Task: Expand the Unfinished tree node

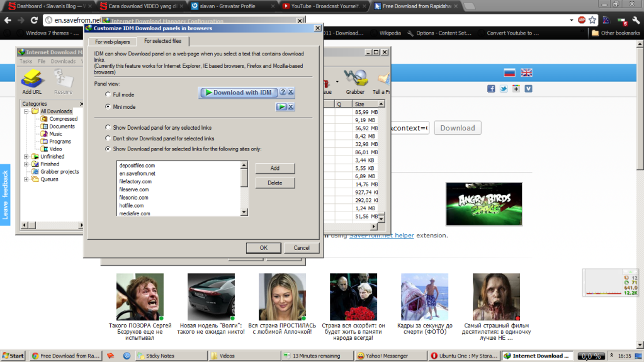Action: [26, 157]
